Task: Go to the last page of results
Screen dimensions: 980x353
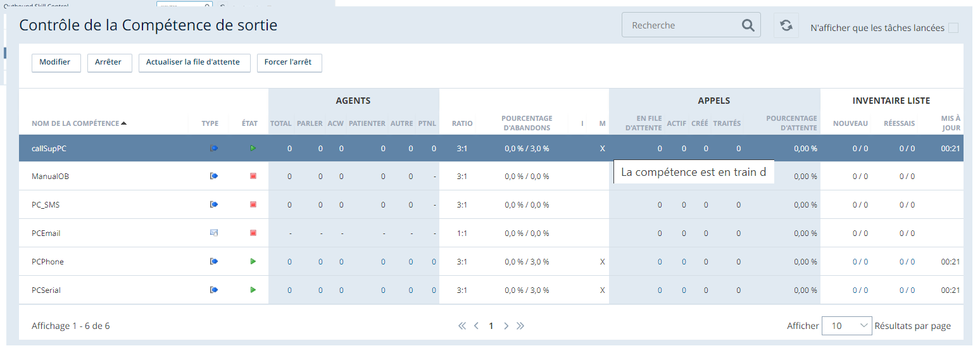Action: (520, 326)
